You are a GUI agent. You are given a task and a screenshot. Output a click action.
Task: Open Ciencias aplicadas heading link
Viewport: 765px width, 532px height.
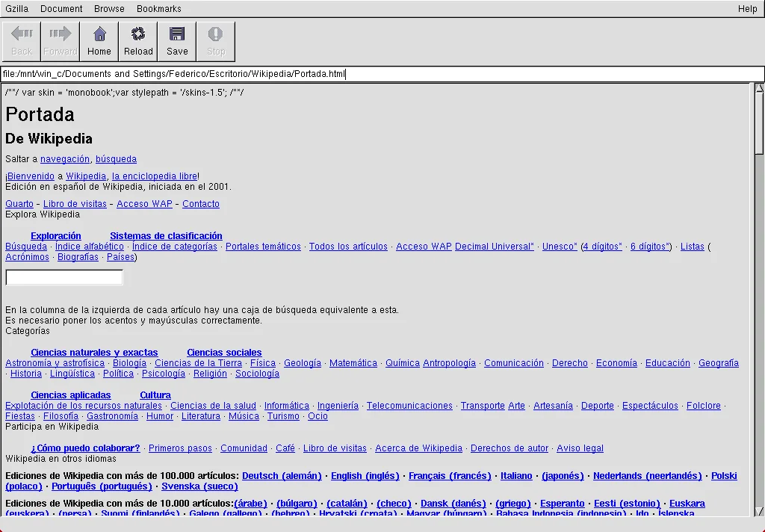71,395
